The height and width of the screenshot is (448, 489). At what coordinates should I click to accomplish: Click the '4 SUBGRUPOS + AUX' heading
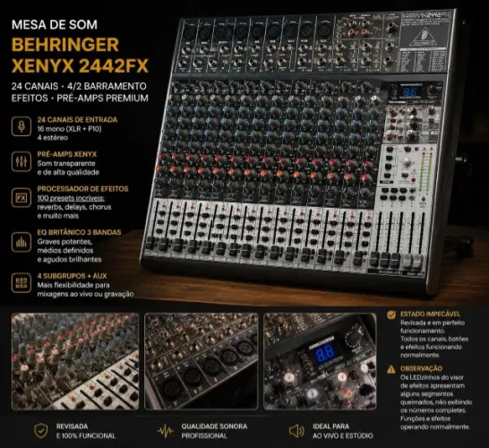coord(72,276)
